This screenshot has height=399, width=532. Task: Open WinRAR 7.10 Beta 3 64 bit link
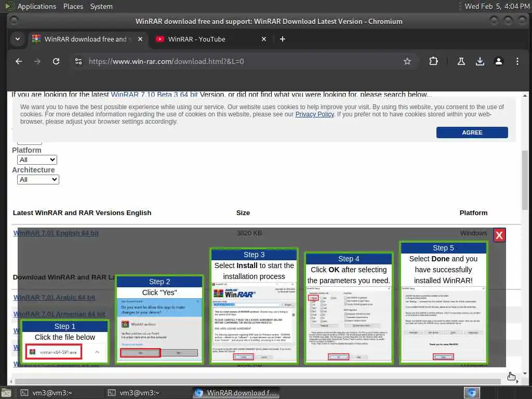tap(154, 95)
